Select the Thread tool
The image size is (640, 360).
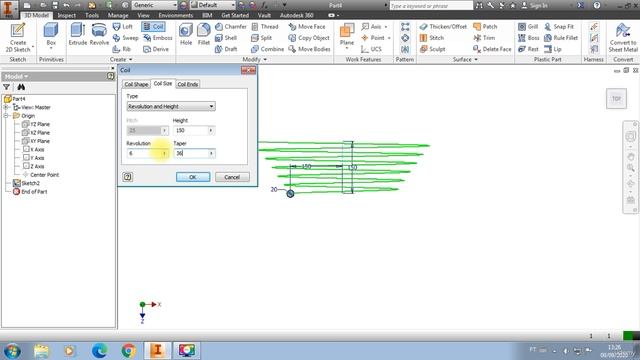[265, 27]
